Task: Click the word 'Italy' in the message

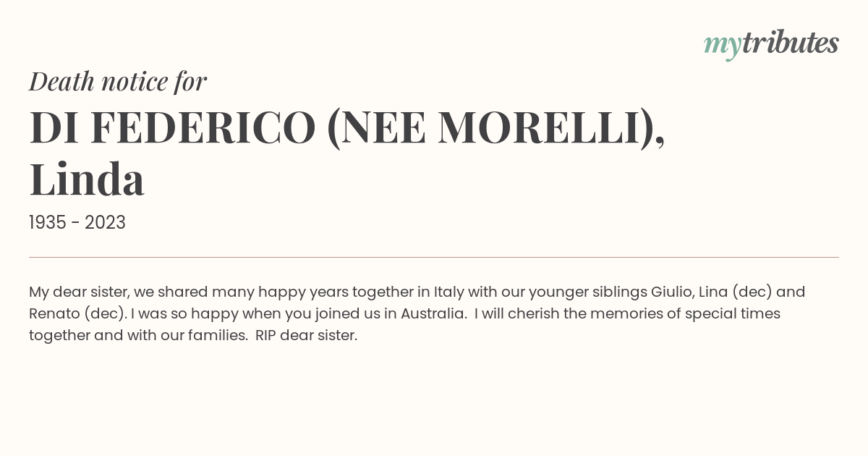Action: click(448, 292)
